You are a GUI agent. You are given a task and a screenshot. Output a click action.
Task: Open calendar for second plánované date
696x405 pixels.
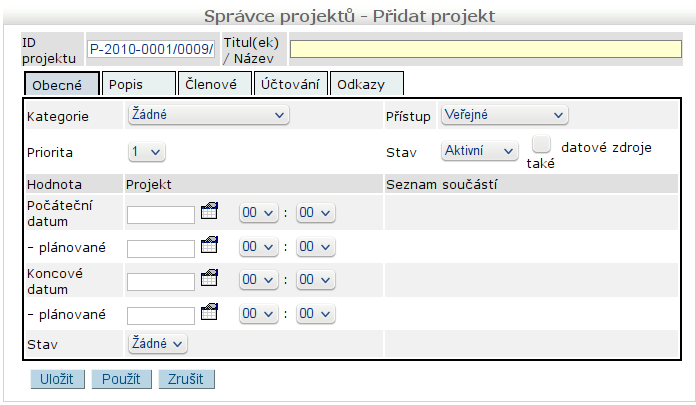(208, 311)
